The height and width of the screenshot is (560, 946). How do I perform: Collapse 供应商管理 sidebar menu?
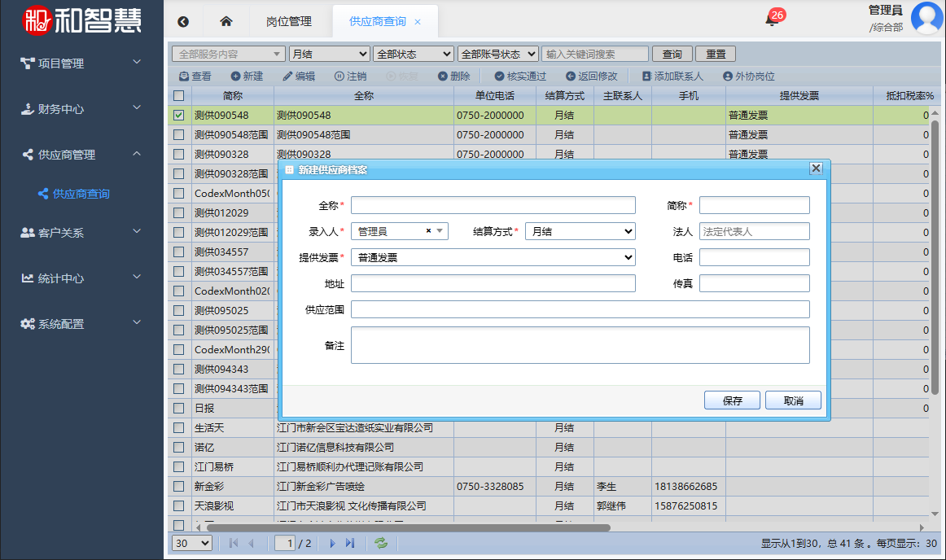[81, 155]
